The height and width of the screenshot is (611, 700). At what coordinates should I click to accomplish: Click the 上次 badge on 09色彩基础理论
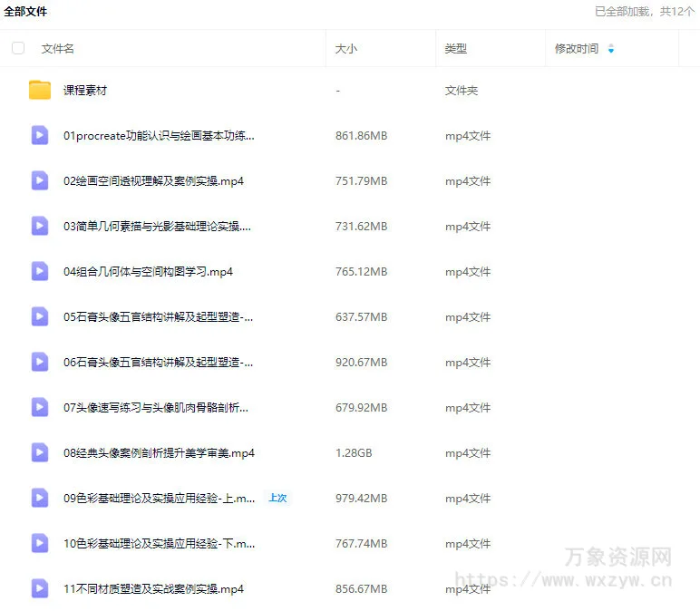click(x=277, y=498)
